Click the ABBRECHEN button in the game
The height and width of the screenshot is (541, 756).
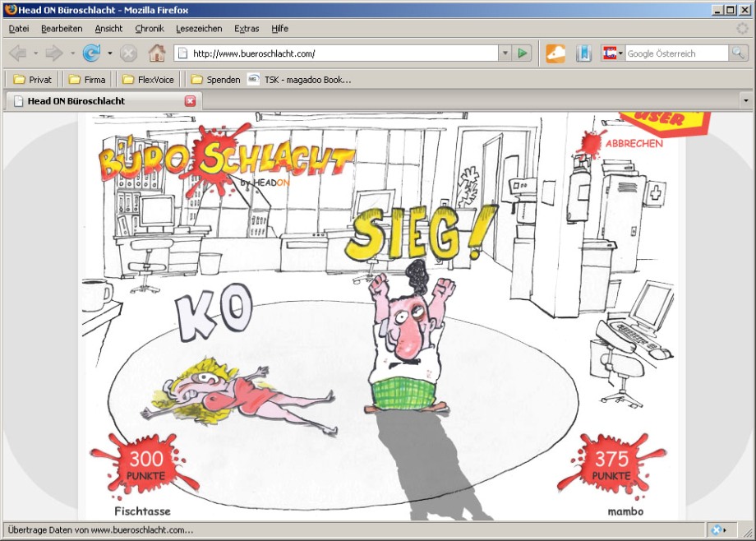(x=634, y=142)
